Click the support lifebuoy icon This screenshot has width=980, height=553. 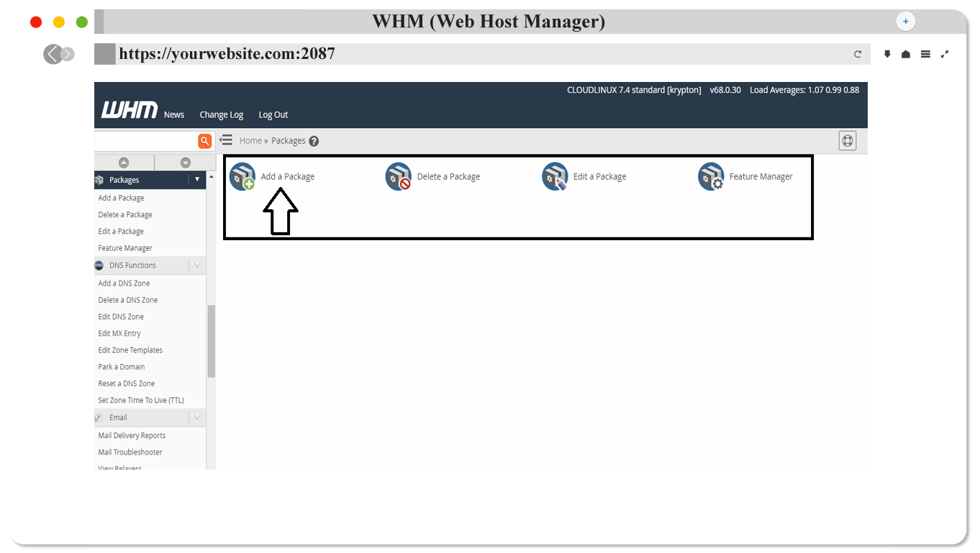[848, 141]
